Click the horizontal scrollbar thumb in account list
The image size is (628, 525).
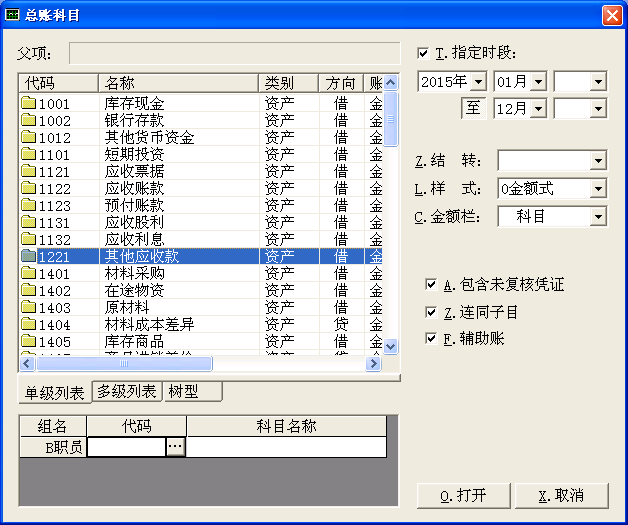click(124, 363)
